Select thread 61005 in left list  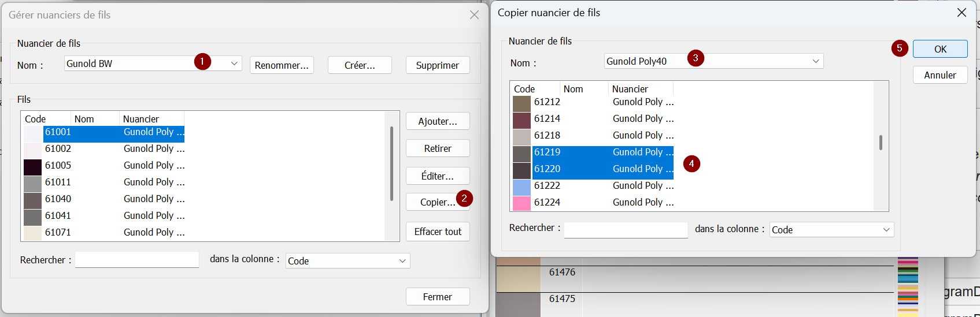[x=58, y=165]
